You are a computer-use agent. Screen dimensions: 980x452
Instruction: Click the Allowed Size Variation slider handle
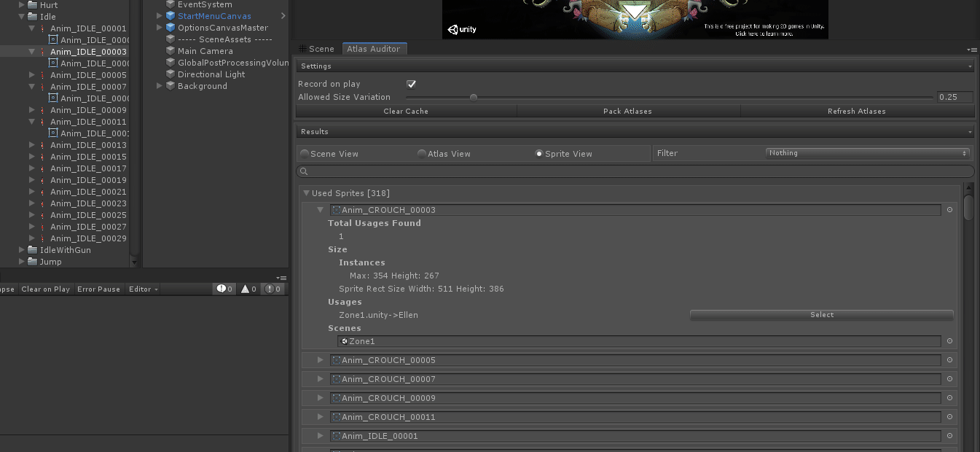point(474,97)
